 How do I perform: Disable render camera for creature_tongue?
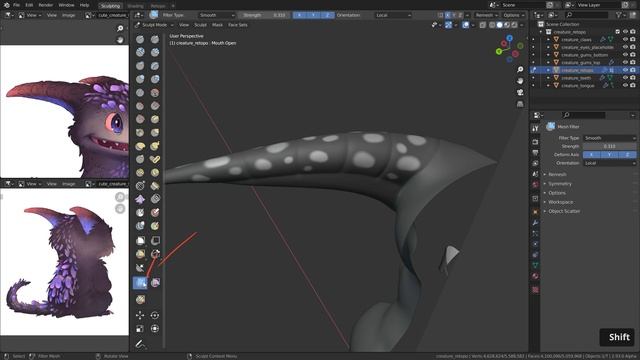click(x=633, y=86)
